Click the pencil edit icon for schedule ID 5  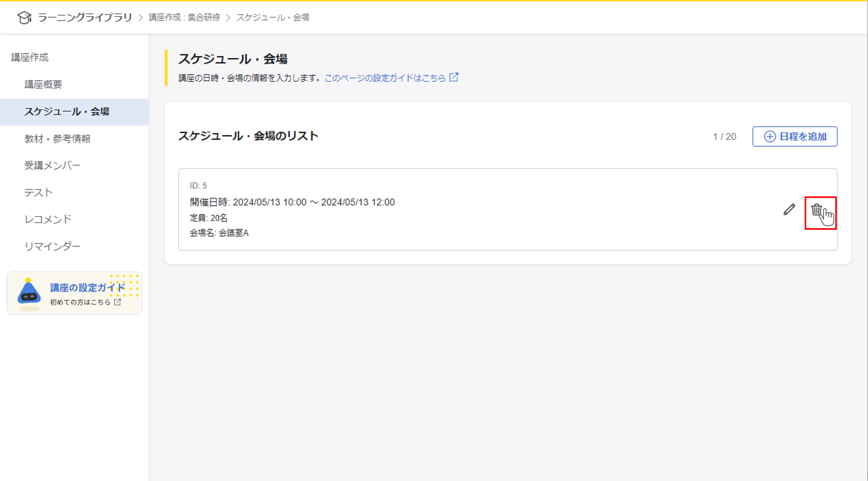tap(789, 210)
